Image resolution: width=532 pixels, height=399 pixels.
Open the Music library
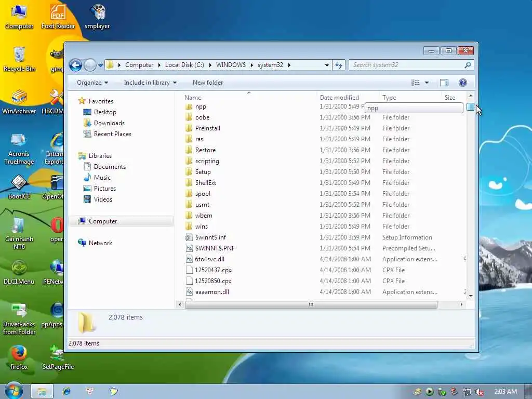(102, 178)
